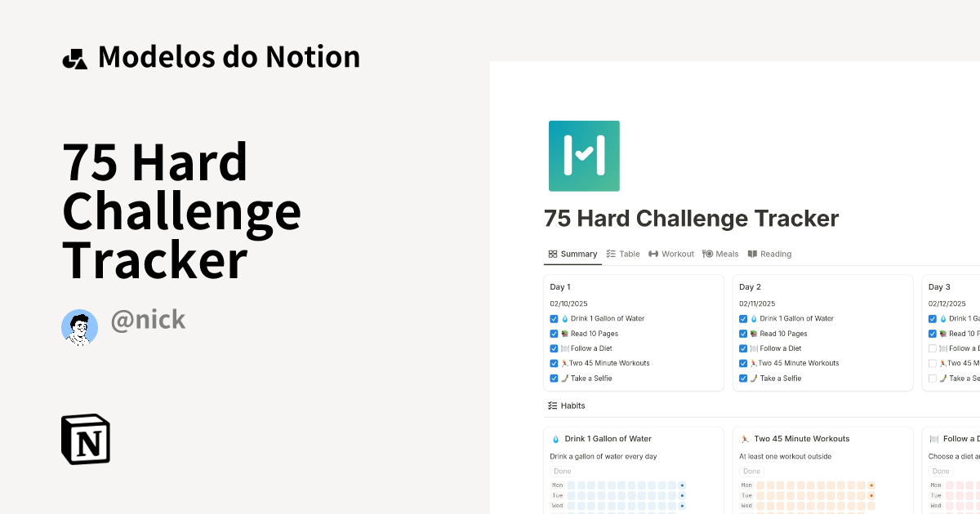Click the Habits list icon heading
This screenshot has width=980, height=514.
click(551, 405)
